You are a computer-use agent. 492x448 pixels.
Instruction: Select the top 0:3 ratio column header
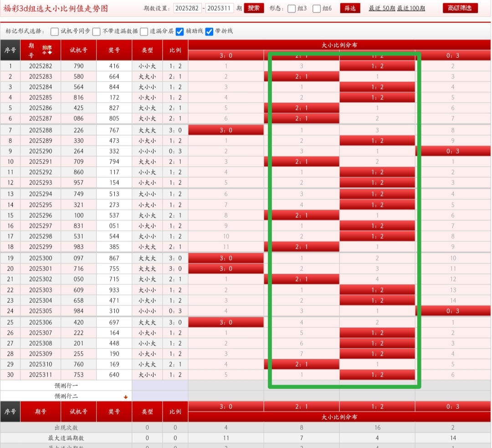coord(452,56)
